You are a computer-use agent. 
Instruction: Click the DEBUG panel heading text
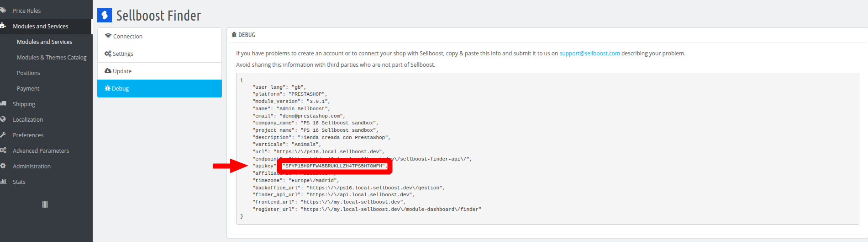coord(247,35)
